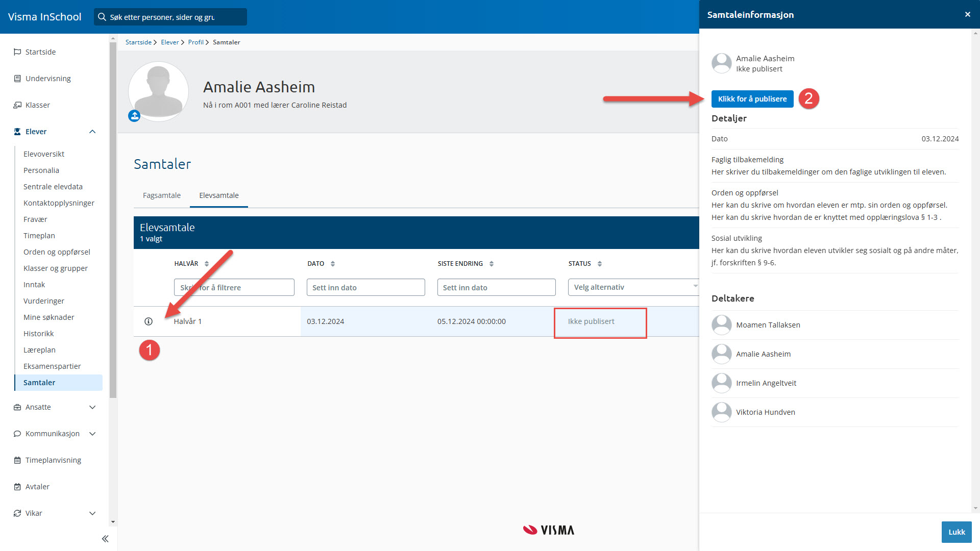Sort by Status column arrows

click(600, 264)
